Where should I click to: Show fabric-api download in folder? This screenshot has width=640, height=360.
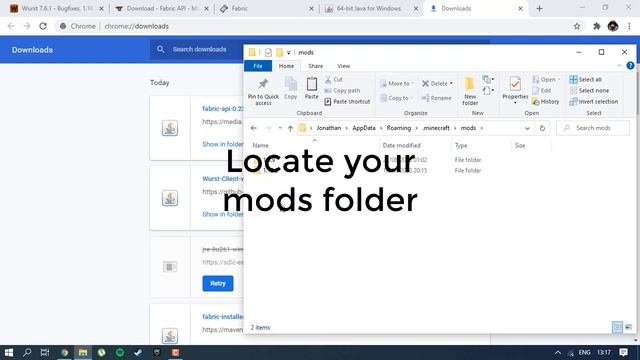pos(223,144)
